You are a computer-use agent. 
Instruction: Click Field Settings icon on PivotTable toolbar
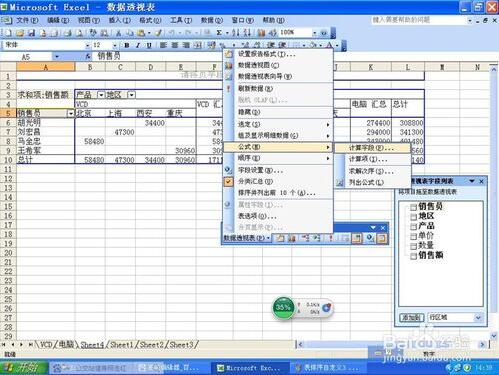pos(369,238)
